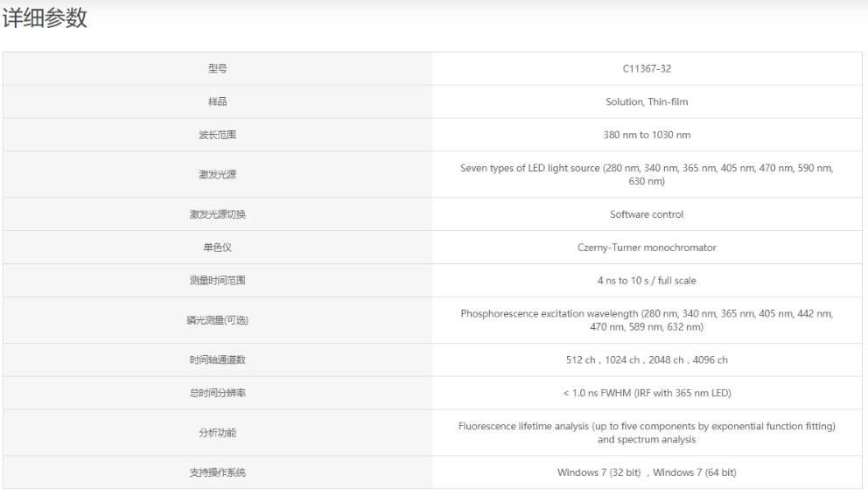Click the 磷光测量(可选) label
The image size is (868, 496).
(x=218, y=320)
